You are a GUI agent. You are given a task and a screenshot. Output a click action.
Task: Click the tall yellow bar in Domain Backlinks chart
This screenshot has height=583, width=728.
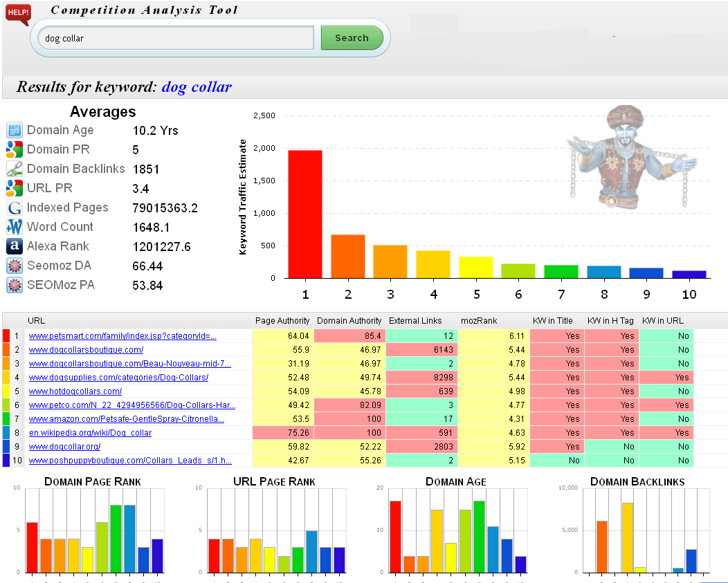(627, 537)
